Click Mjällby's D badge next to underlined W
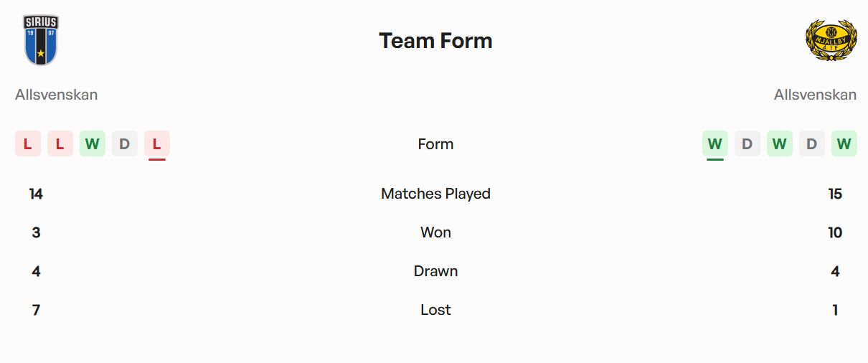The height and width of the screenshot is (363, 868). click(747, 144)
